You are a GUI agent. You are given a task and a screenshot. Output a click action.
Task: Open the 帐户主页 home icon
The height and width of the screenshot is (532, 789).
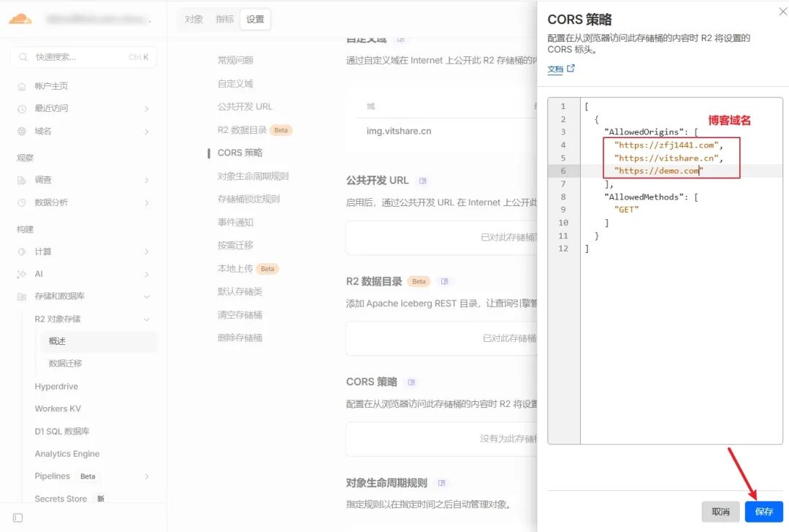(x=22, y=86)
